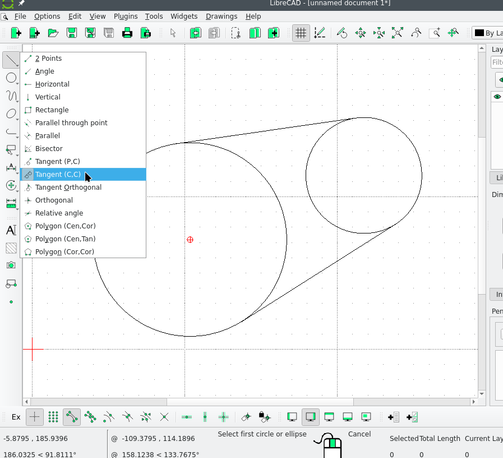
Task: Toggle layer visibility eye icon
Action: point(497,97)
